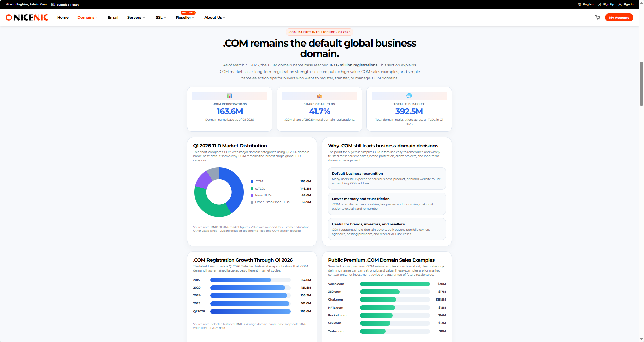Go to the Home page
Screen dimensions: 644x342
[x=63, y=17]
